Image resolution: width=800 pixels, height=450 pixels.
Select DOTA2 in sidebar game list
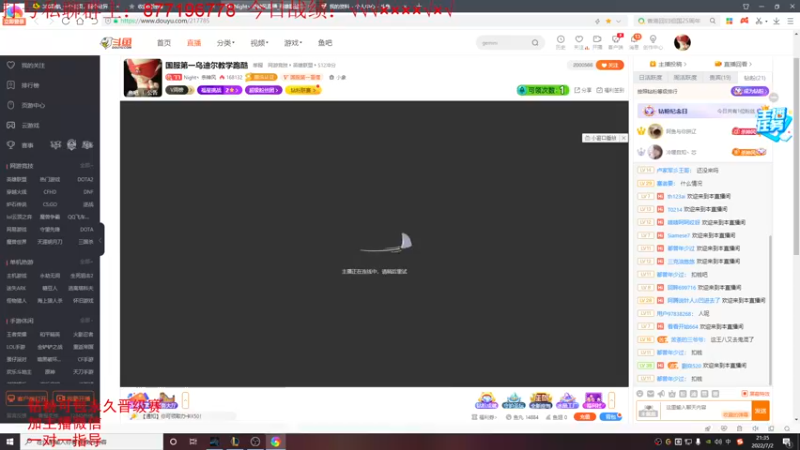pyautogui.click(x=85, y=180)
